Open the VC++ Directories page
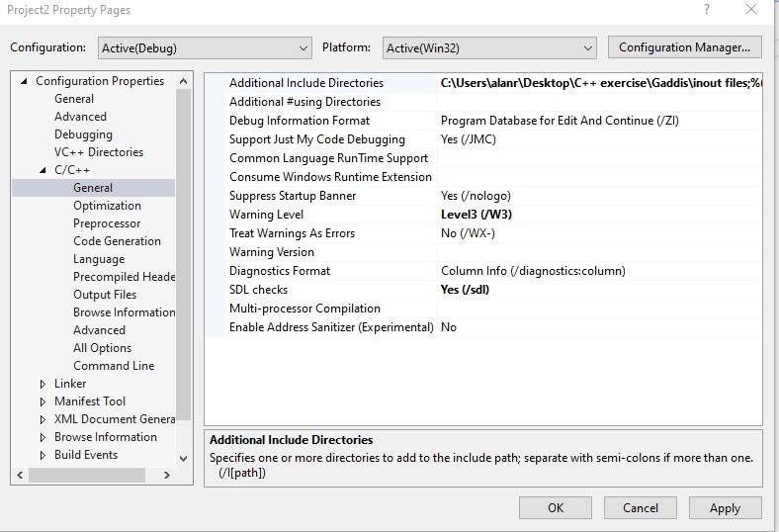This screenshot has height=532, width=779. 99,152
